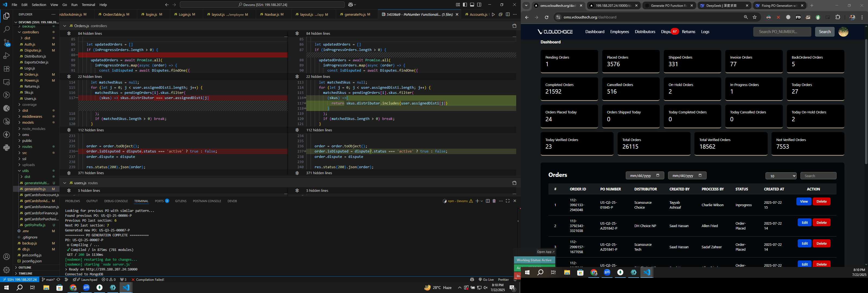Close the terminal panel
Screen dimensions: 868x293
[515, 201]
